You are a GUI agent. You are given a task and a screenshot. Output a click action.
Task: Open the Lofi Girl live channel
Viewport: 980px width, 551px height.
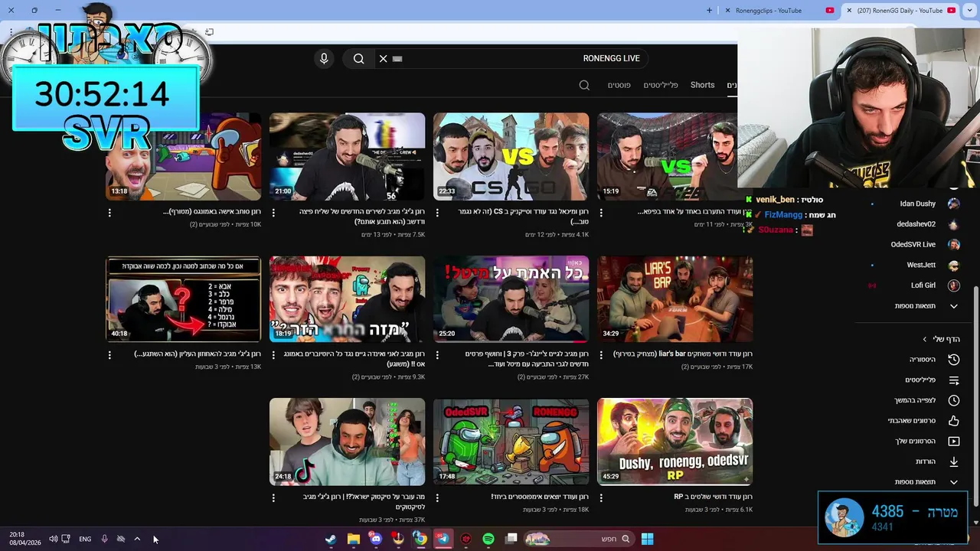[923, 285]
